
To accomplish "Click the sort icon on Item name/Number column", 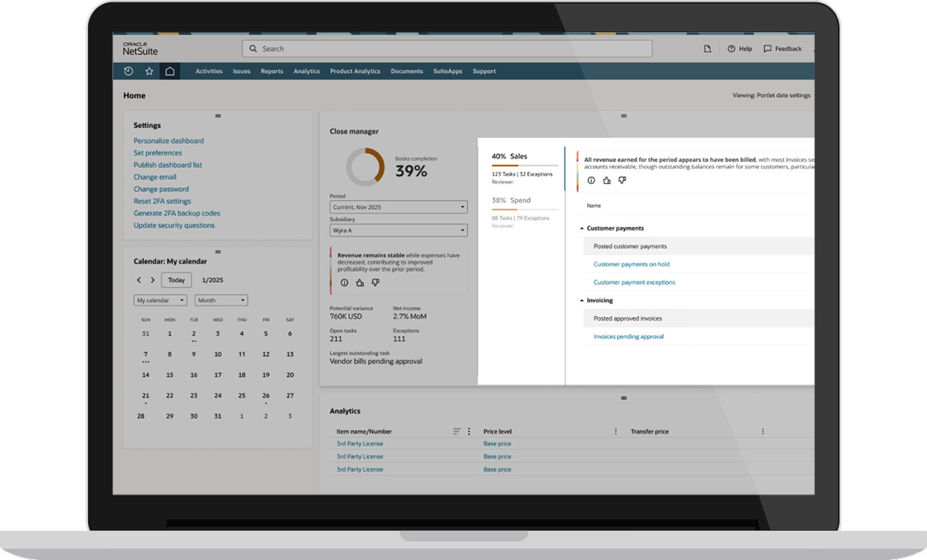I will (457, 431).
